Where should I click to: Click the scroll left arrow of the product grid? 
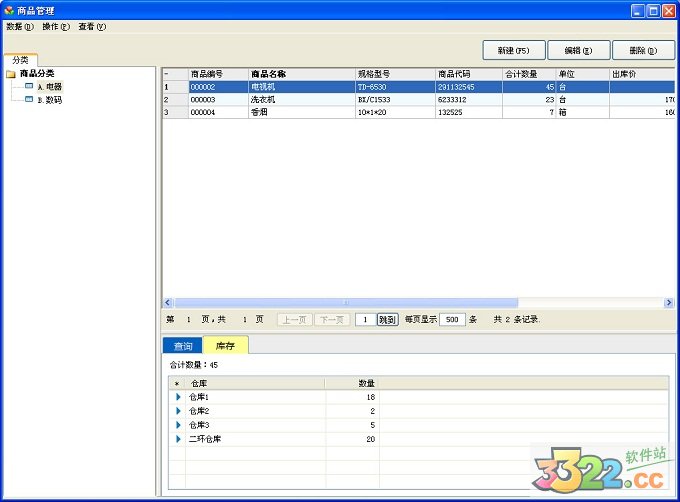click(x=168, y=303)
